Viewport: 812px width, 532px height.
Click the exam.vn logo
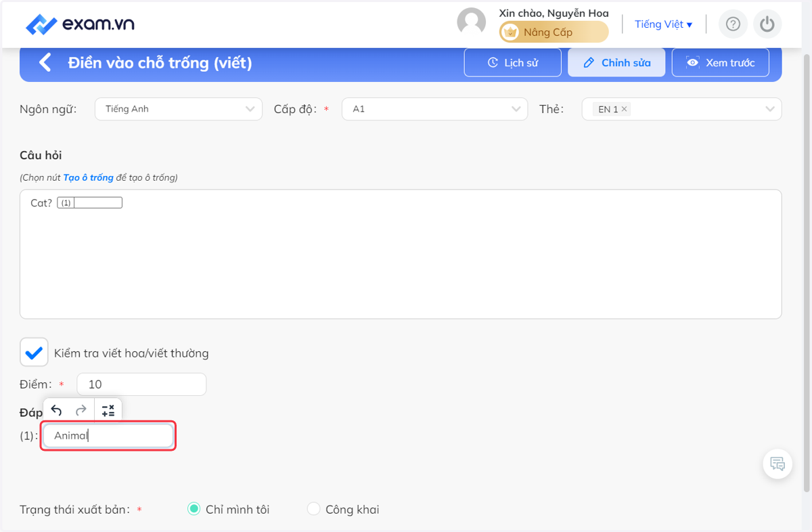click(80, 24)
